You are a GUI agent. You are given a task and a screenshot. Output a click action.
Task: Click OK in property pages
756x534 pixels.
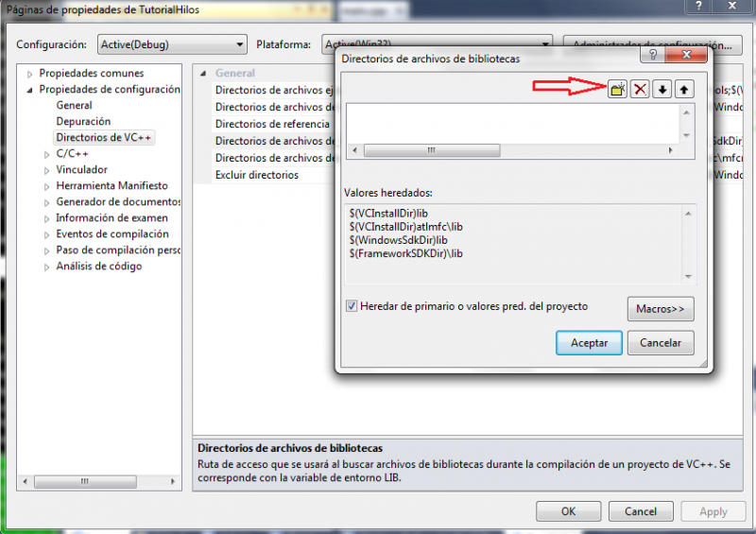click(569, 511)
